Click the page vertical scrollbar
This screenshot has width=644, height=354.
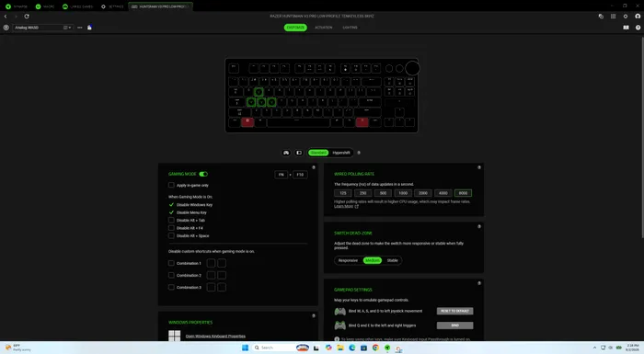[x=642, y=137]
